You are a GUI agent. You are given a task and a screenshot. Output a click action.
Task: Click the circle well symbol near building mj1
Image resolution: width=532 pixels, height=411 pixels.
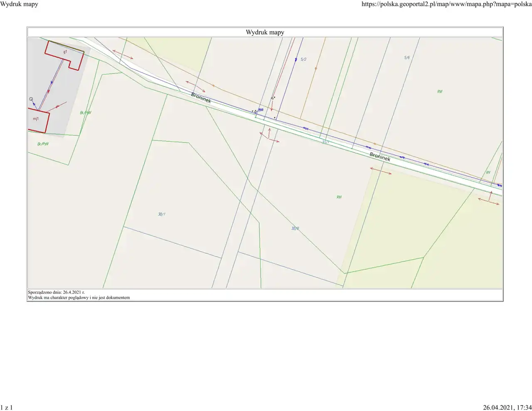31,99
